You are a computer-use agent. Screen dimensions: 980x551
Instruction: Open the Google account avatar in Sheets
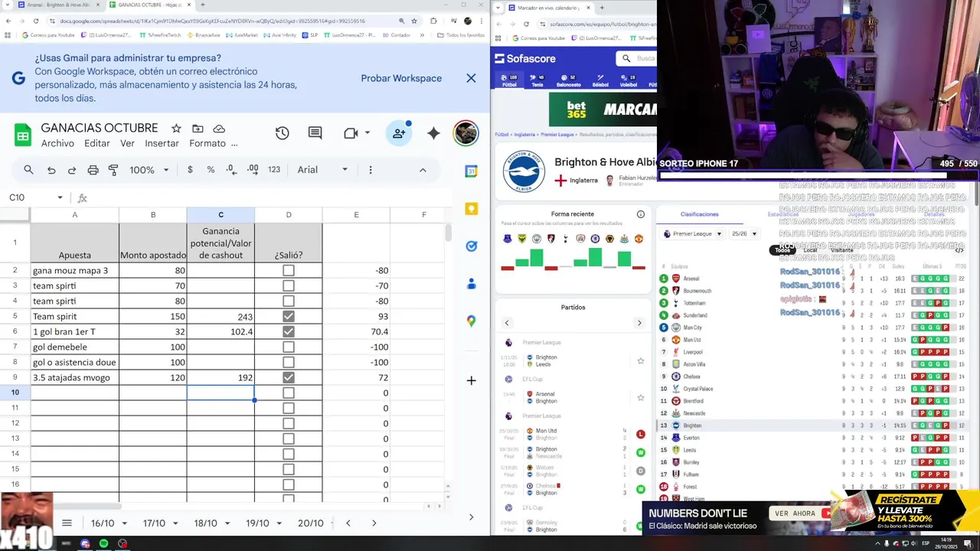[466, 133]
